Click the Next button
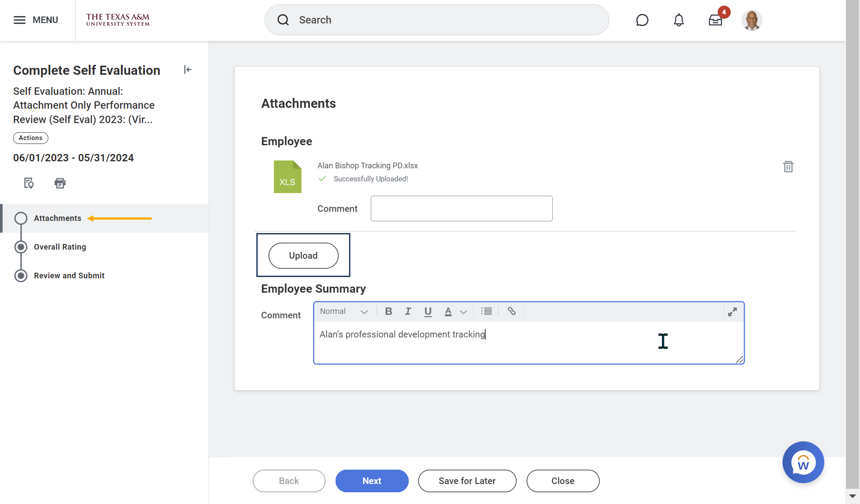860x504 pixels. (372, 481)
